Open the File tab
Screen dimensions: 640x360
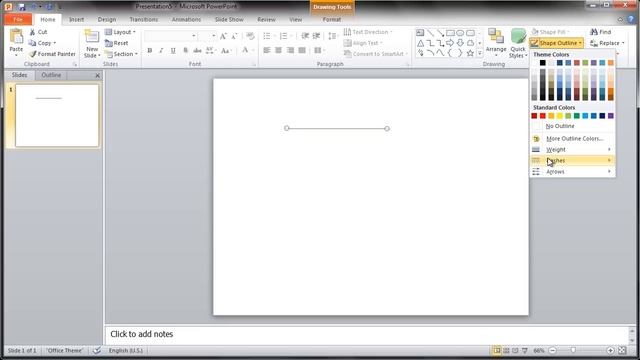18,20
